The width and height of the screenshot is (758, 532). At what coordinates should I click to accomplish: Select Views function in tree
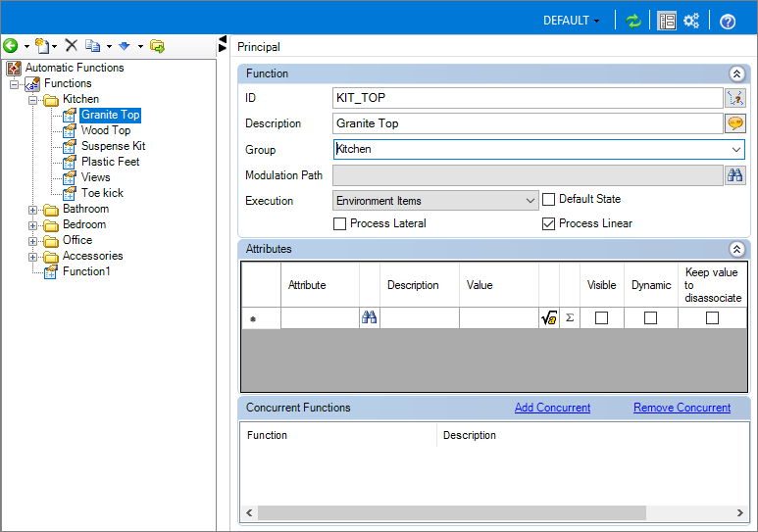point(96,177)
